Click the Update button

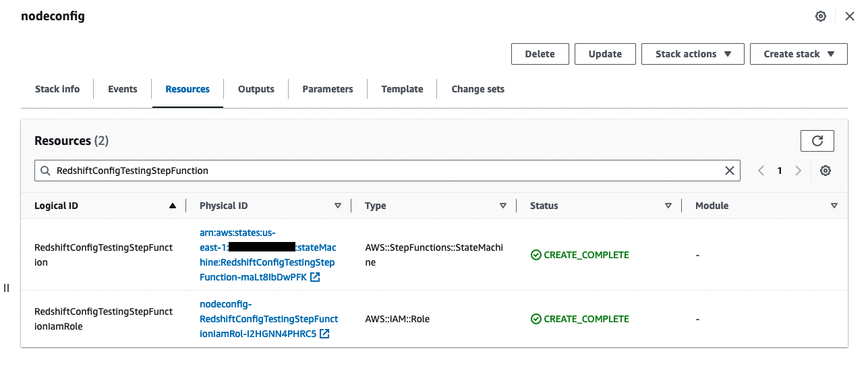point(604,53)
